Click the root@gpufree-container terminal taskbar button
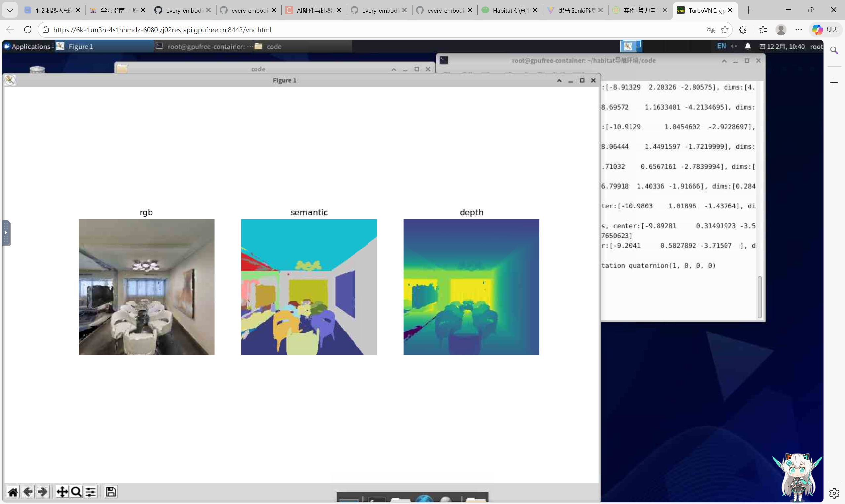The image size is (845, 504). click(204, 47)
